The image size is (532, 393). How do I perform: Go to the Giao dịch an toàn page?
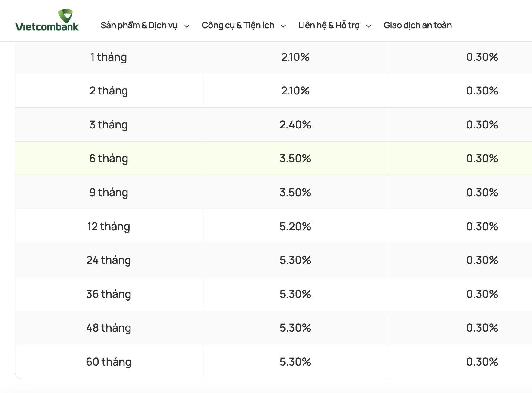point(417,26)
